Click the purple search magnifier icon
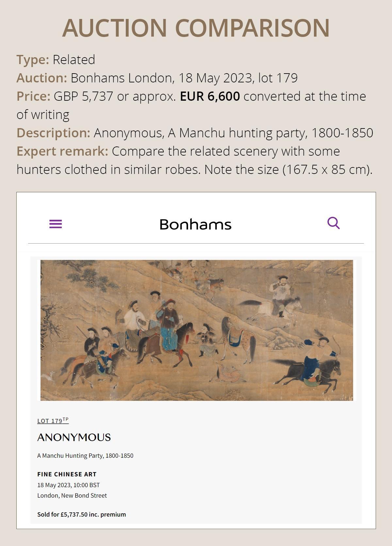Screen dimensions: 392x546 click(333, 223)
